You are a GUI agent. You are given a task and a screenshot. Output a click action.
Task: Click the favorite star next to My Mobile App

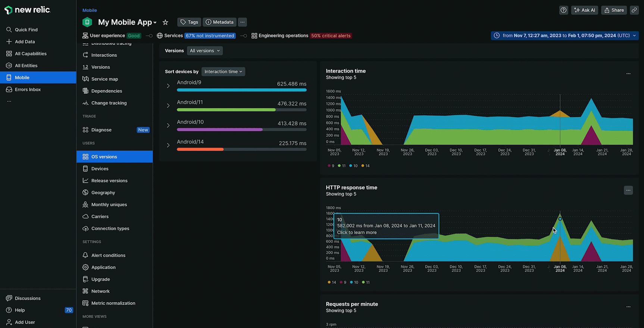(165, 22)
